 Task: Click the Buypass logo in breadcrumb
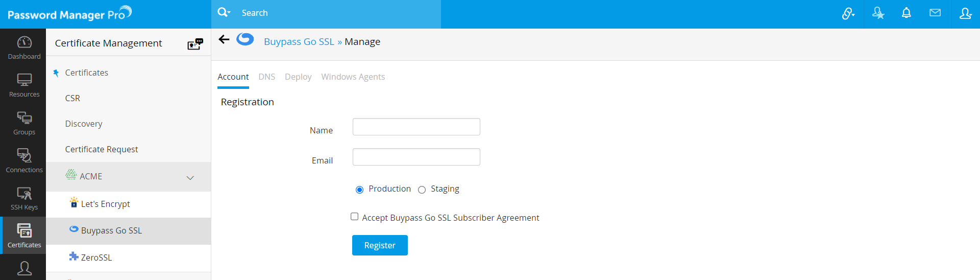(x=245, y=39)
